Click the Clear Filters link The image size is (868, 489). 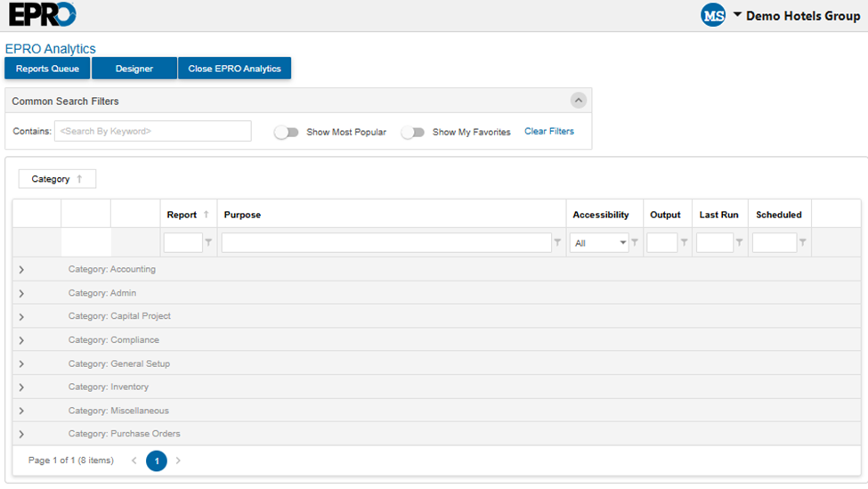click(x=549, y=132)
